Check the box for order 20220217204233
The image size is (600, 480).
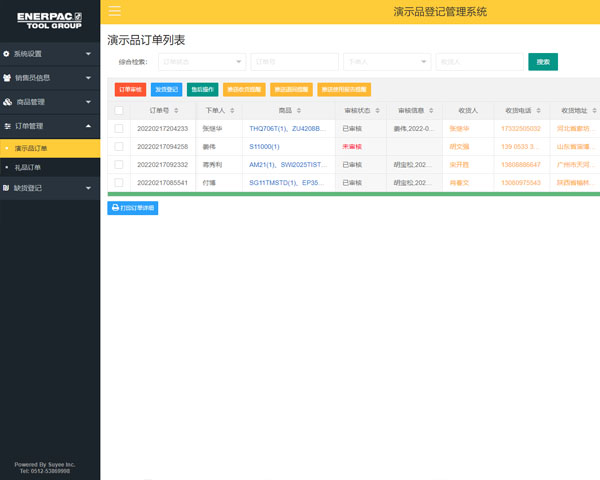click(x=119, y=129)
